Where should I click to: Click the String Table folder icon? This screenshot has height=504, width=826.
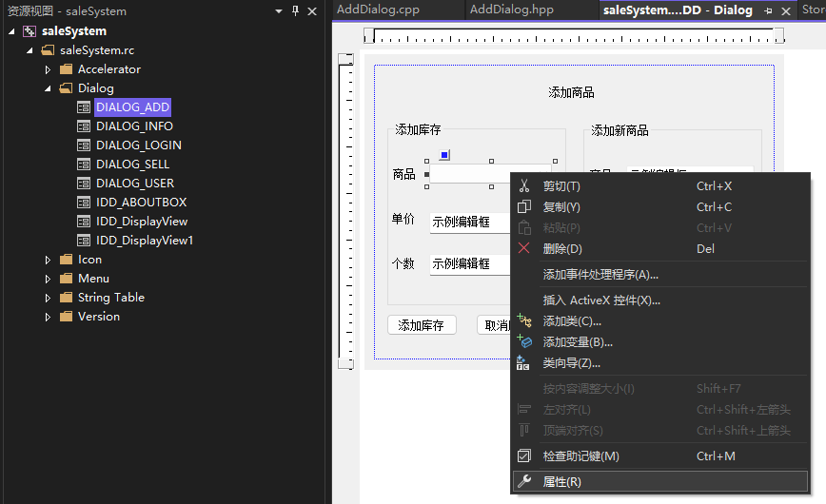click(x=66, y=298)
